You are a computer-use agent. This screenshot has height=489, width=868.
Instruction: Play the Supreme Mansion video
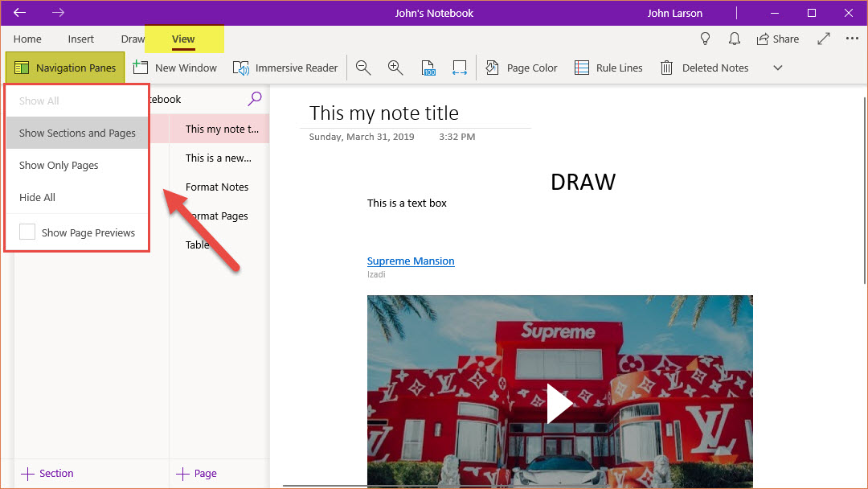coord(559,404)
